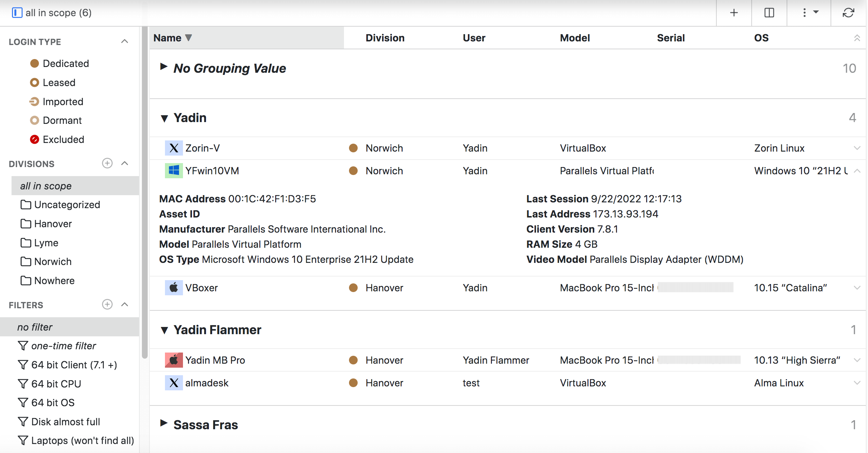The height and width of the screenshot is (453, 868).
Task: Collapse the YFwin10VM row details chevron
Action: pos(857,171)
